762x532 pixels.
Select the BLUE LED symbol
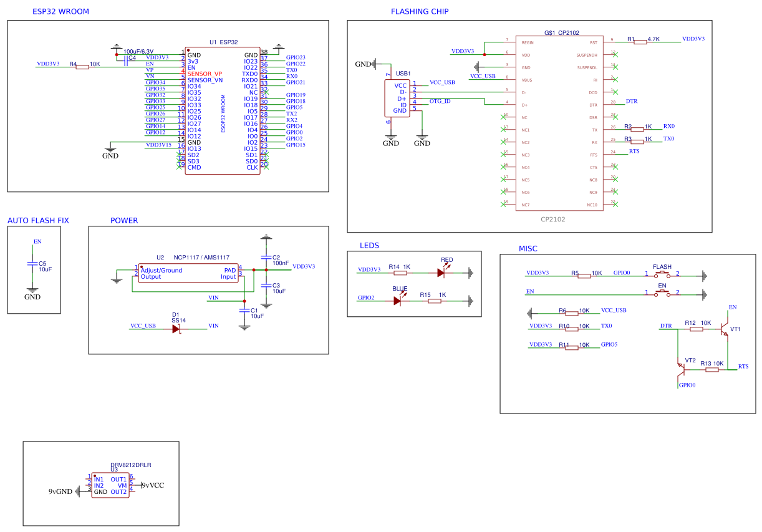coord(397,301)
